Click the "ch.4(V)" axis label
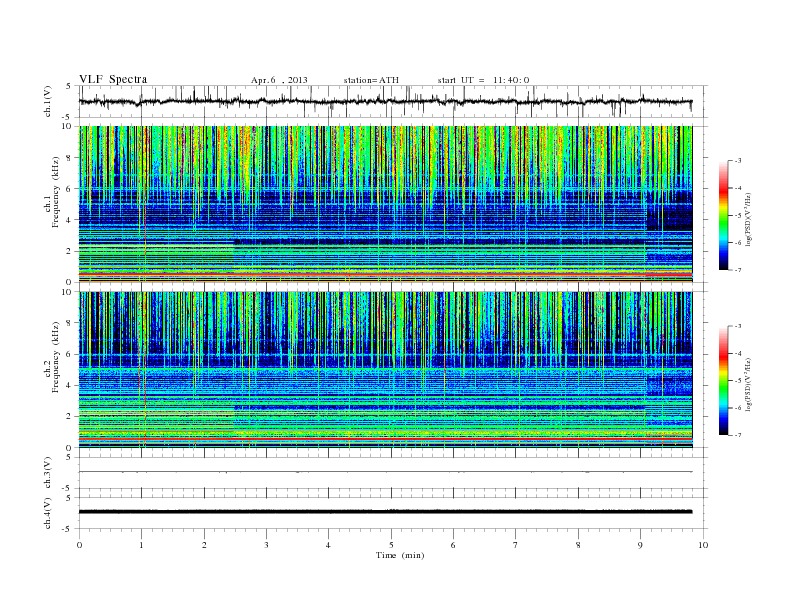Screen dimensions: 792x612 [47, 513]
